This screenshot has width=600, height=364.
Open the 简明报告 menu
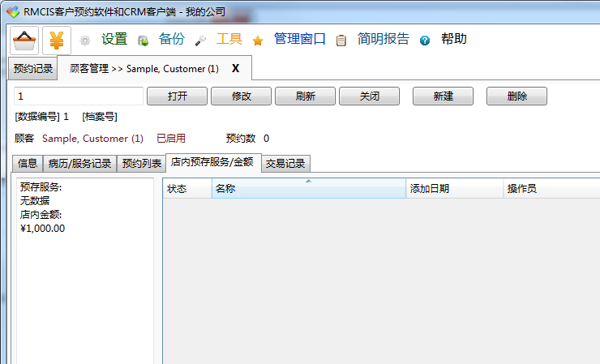click(x=383, y=39)
